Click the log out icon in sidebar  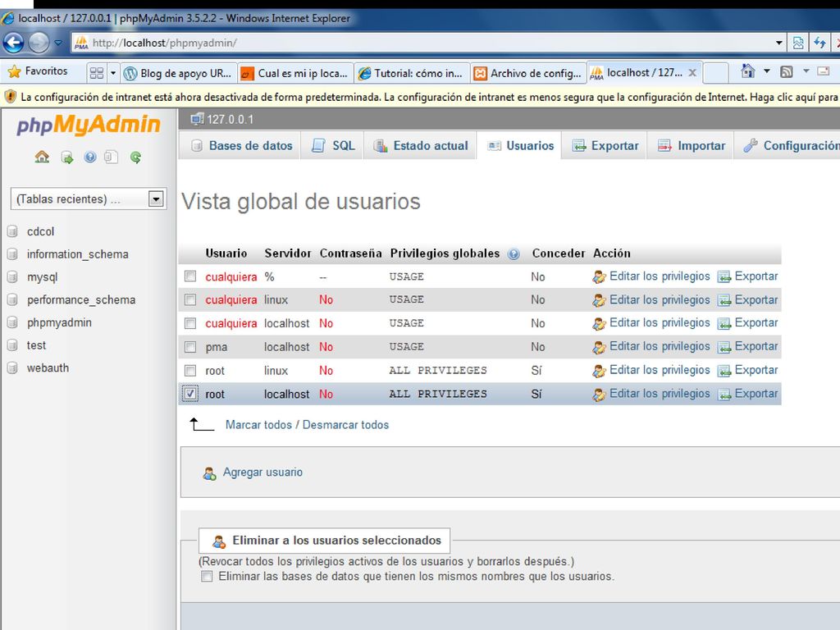point(66,157)
